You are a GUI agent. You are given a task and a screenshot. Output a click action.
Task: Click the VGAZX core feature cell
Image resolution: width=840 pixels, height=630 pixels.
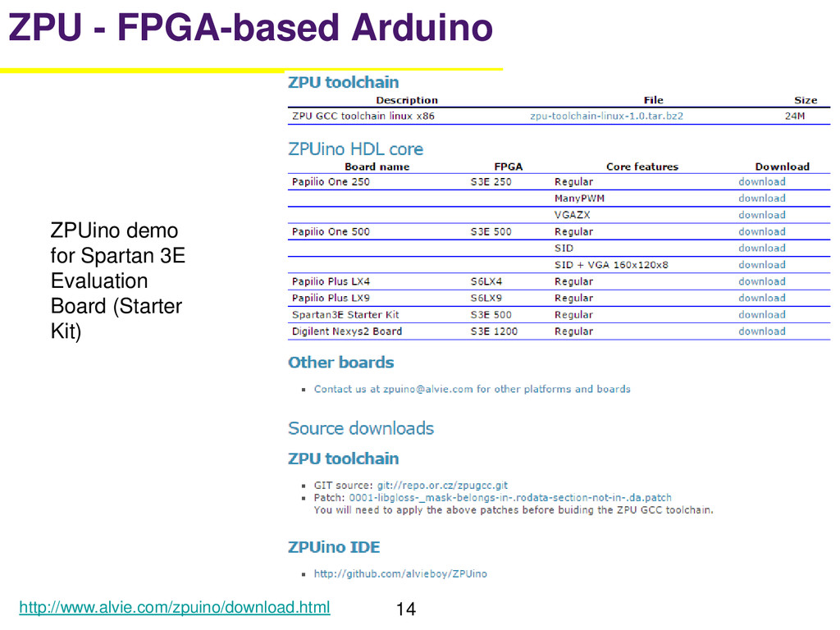tap(572, 215)
